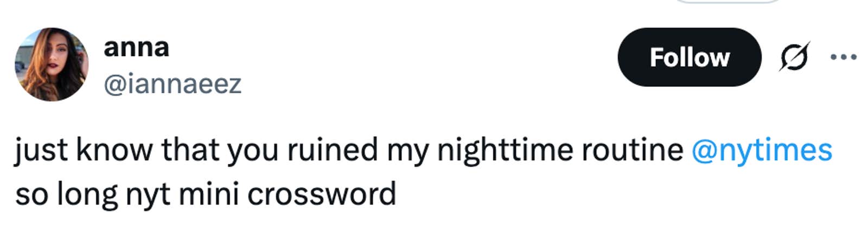The image size is (868, 225).
Task: Click the word 'nighttime' in the tweet
Action: [505, 150]
